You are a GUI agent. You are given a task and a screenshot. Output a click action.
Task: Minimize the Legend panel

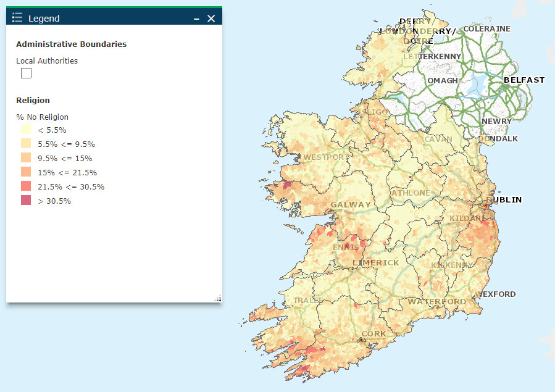click(x=196, y=17)
